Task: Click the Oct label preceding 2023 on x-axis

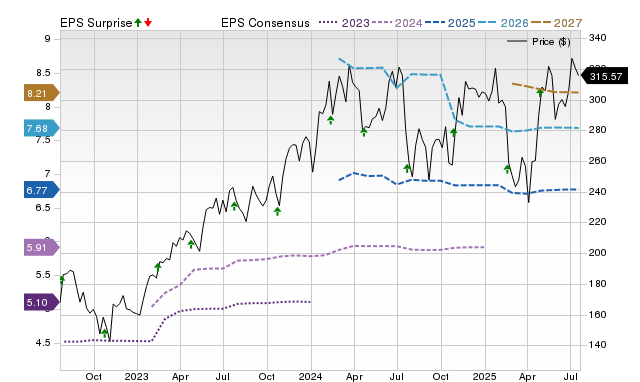Action: (93, 376)
